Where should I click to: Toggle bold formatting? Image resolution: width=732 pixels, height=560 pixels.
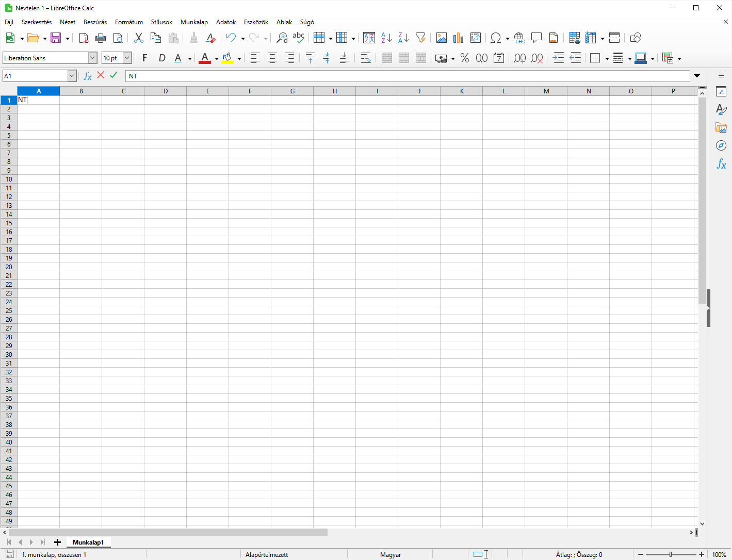point(145,58)
